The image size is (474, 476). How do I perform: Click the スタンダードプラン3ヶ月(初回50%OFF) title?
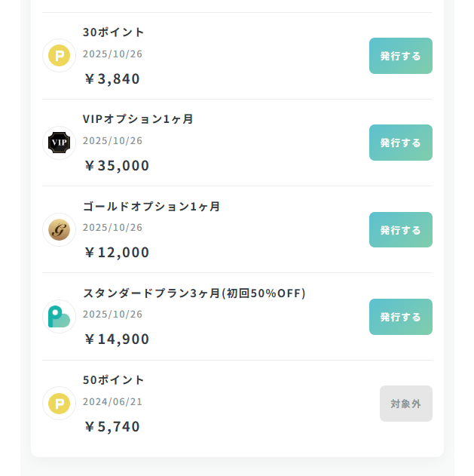click(x=194, y=293)
